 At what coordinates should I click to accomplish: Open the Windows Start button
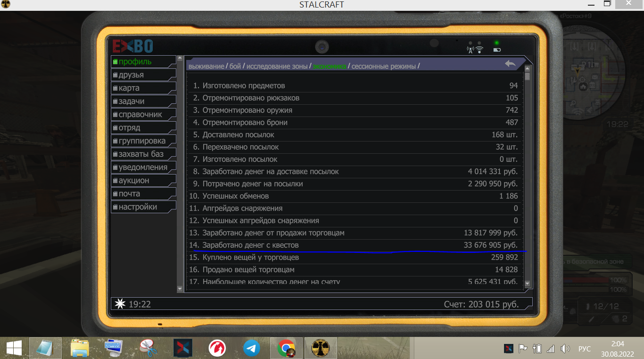click(14, 348)
